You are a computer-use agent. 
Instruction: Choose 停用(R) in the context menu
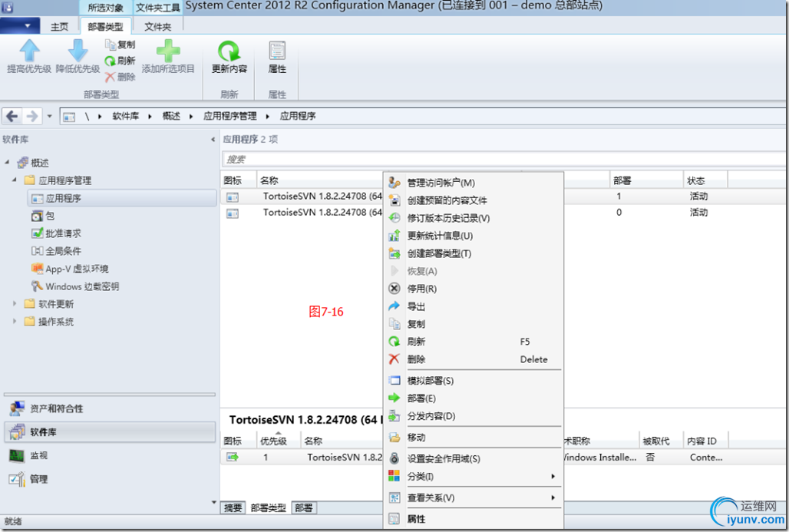(472, 289)
